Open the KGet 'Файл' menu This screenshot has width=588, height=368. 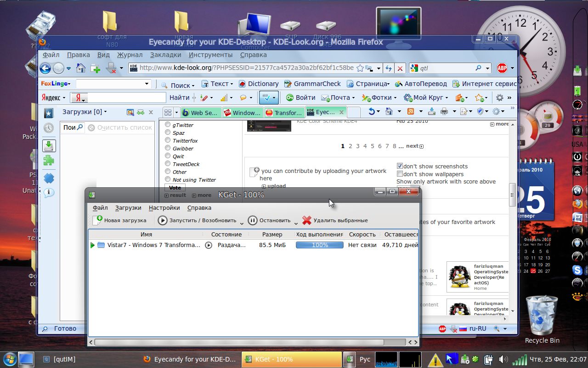point(100,208)
